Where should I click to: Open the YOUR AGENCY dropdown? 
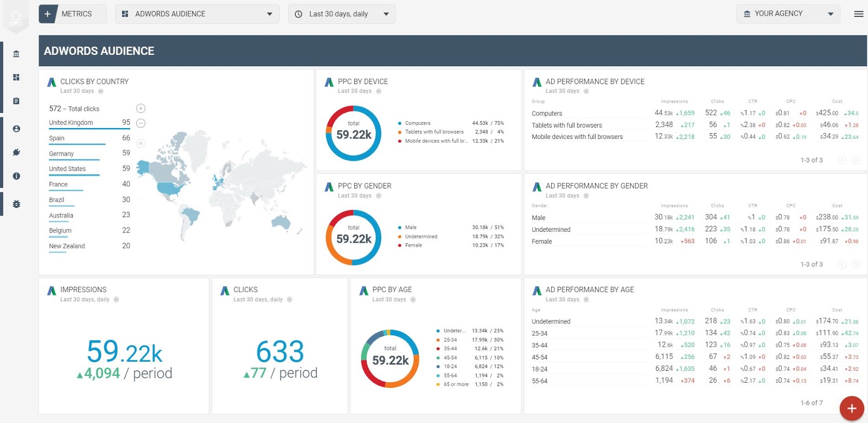tap(788, 14)
